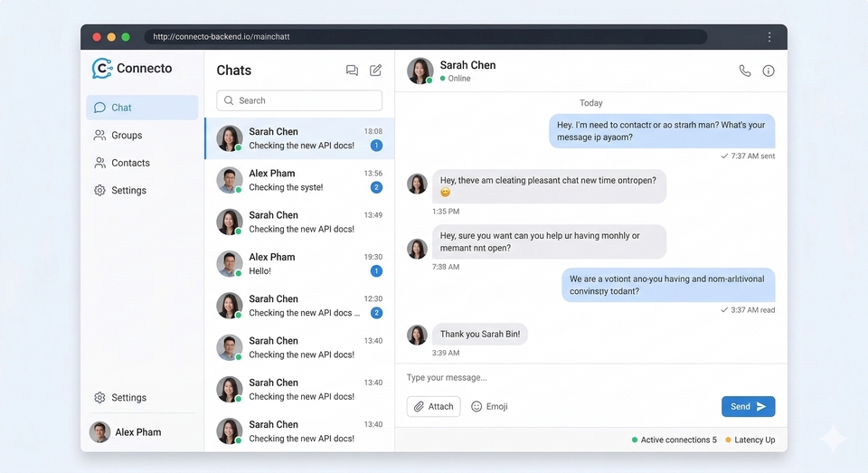The image size is (868, 473).
Task: Open Emoji picker
Action: 489,407
